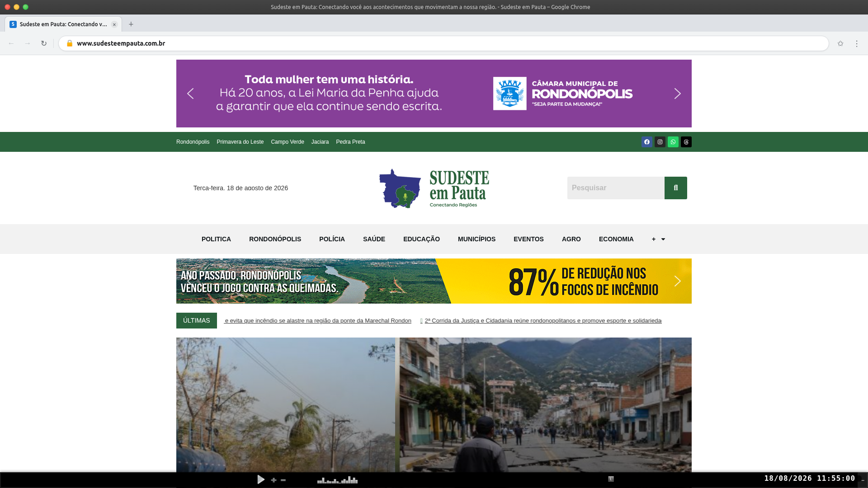Click the plus icon in bottom bar

[x=274, y=480]
